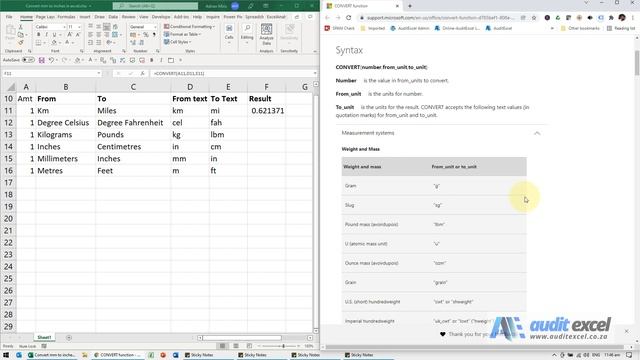Click the Decrease Font Size icon
The height and width of the screenshot is (360, 640).
[x=78, y=35]
